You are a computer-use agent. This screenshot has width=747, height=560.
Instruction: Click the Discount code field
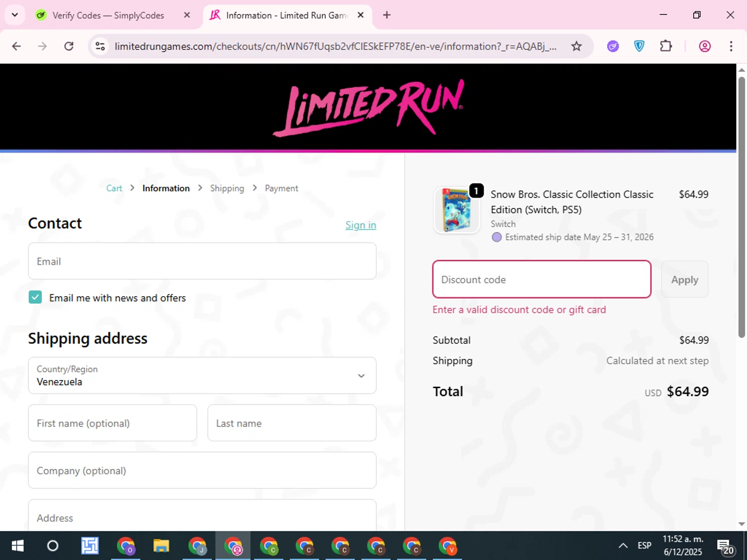[542, 279]
